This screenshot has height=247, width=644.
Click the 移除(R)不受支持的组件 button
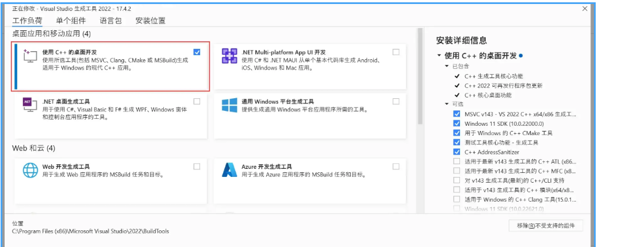coord(546,225)
